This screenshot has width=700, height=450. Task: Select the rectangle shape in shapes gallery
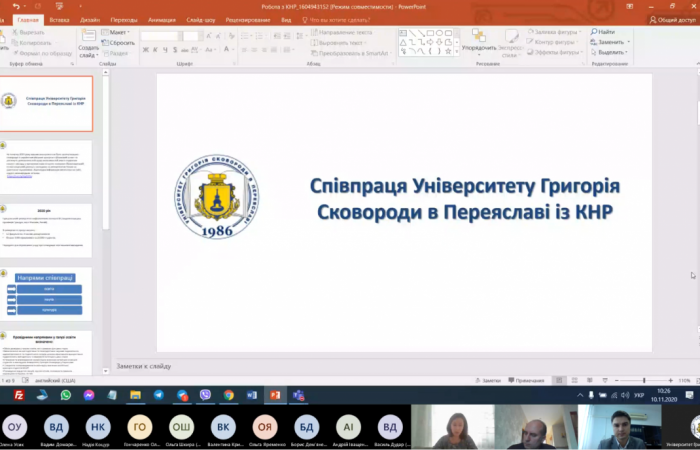(x=430, y=33)
